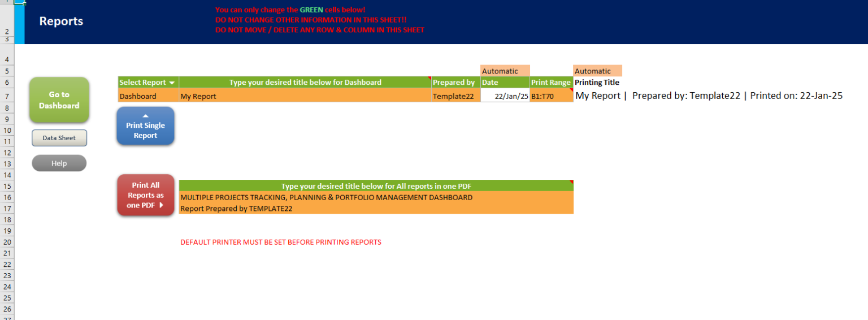Select the full printing title text line
The height and width of the screenshot is (320, 868).
tap(709, 96)
